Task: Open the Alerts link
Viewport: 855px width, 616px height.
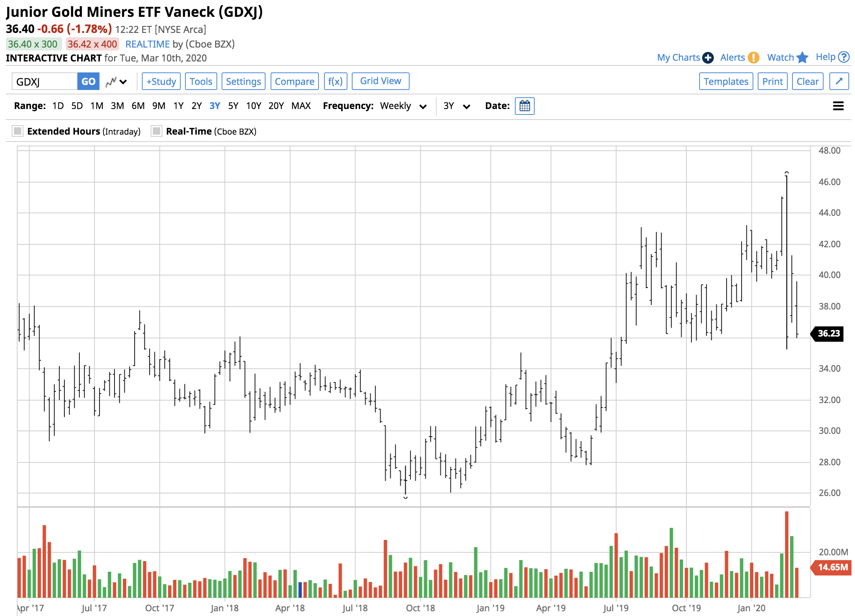Action: (x=732, y=58)
